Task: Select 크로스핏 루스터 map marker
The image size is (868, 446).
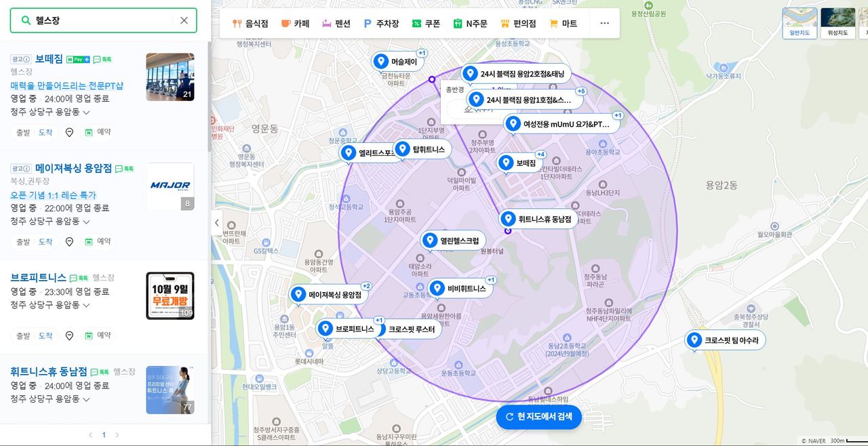Action: coord(412,329)
